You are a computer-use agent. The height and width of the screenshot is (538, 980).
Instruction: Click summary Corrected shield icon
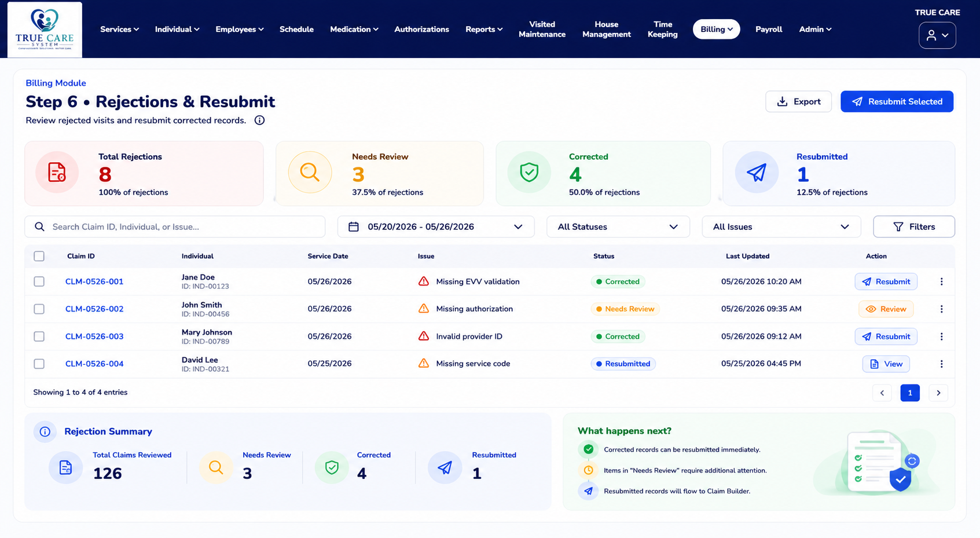tap(332, 467)
